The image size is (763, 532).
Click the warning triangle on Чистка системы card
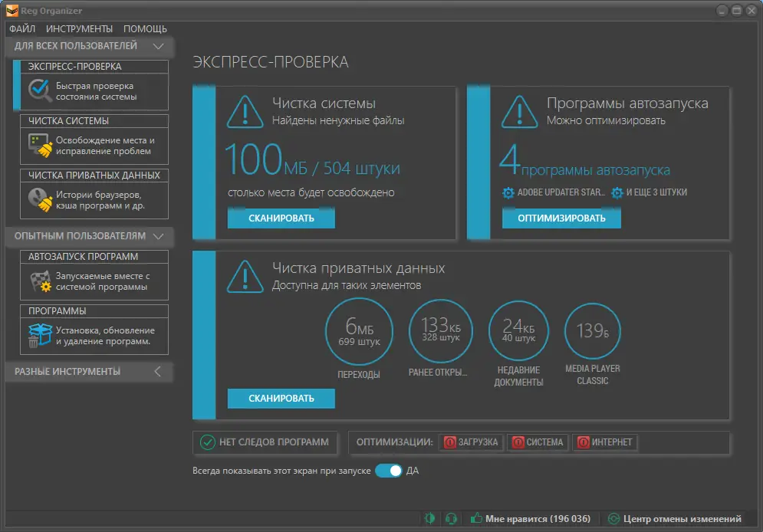pos(245,110)
